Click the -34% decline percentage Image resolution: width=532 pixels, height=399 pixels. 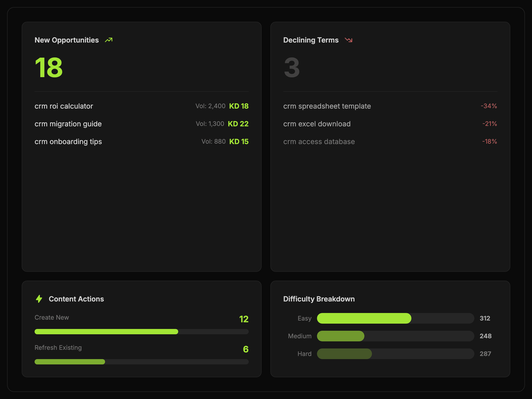click(x=489, y=106)
